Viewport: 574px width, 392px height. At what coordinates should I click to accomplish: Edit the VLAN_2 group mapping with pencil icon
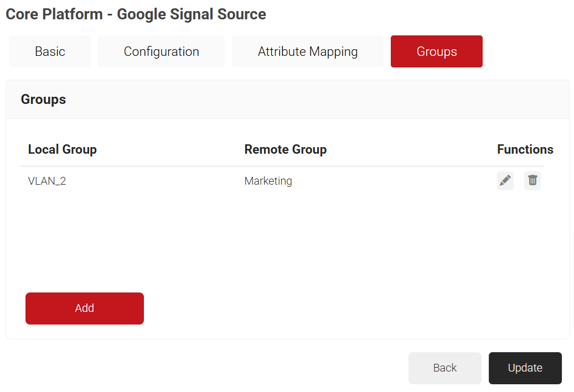[x=505, y=181]
